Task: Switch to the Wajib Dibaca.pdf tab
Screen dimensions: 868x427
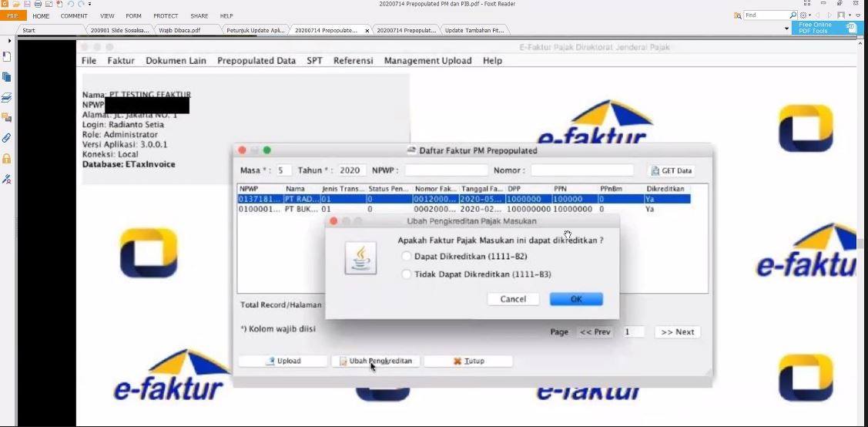Action: click(179, 30)
